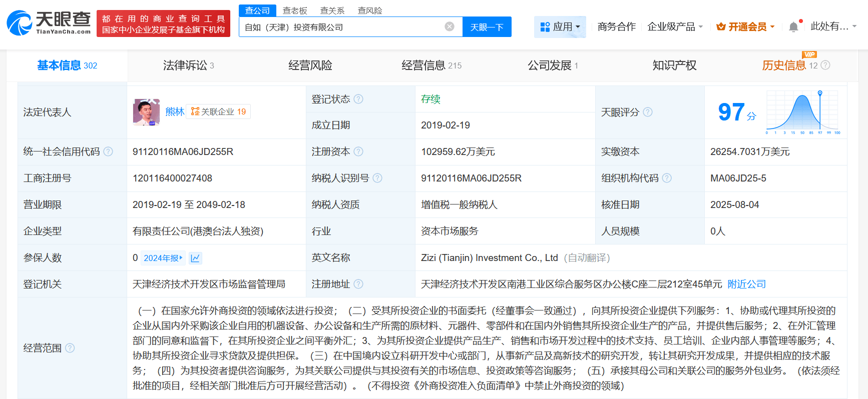Click help icon beside 天眼评分
The width and height of the screenshot is (868, 399).
point(648,112)
